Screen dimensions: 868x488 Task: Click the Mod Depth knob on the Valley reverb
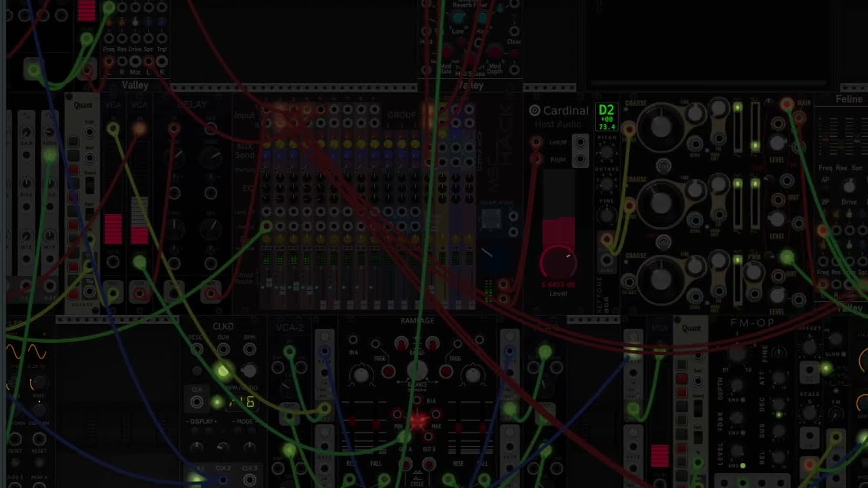pos(495,52)
